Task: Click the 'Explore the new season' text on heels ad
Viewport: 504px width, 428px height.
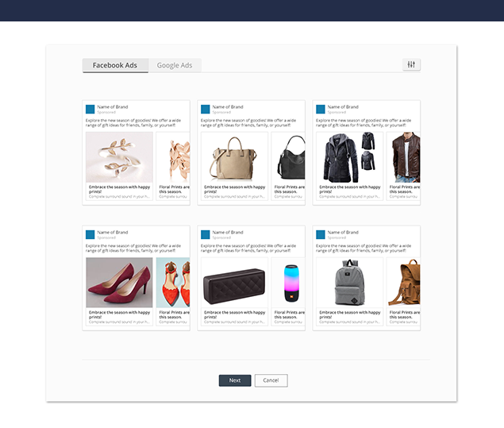Action: click(133, 249)
